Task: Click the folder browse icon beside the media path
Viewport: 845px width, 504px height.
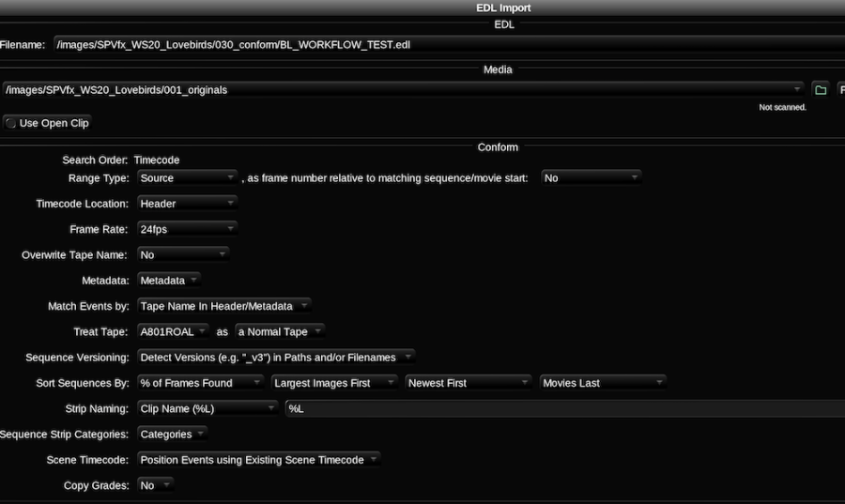Action: [x=821, y=90]
